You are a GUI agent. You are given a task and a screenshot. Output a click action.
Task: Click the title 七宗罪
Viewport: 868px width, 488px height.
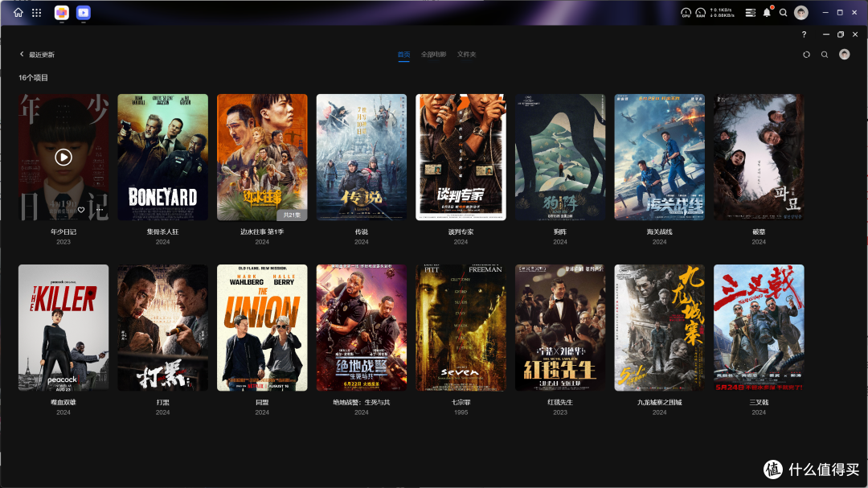pyautogui.click(x=461, y=403)
